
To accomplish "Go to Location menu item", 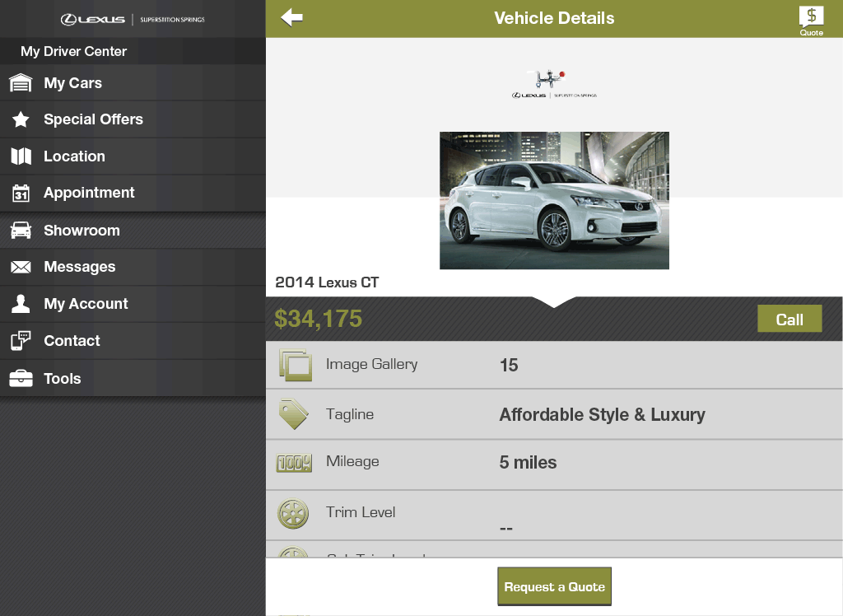I will pyautogui.click(x=133, y=156).
